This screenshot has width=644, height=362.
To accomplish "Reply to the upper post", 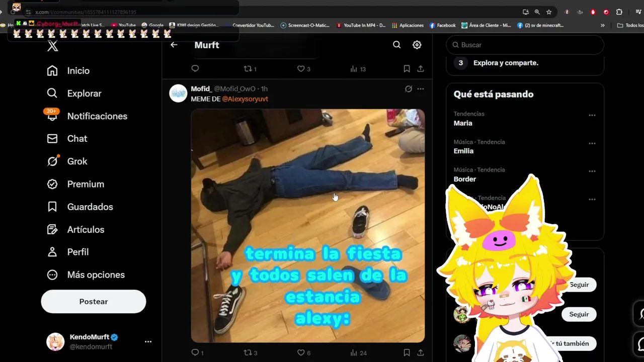I will pyautogui.click(x=195, y=69).
